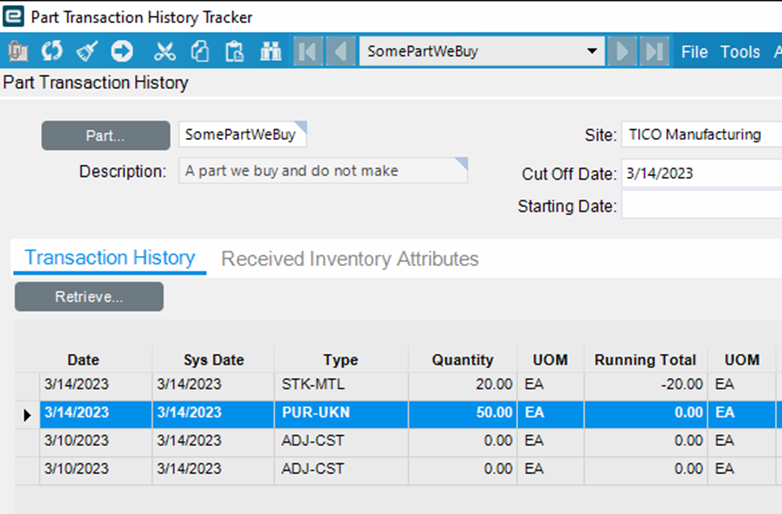Expand the SomePartWeBuy navigation dropdown
782x514 pixels.
[x=592, y=51]
